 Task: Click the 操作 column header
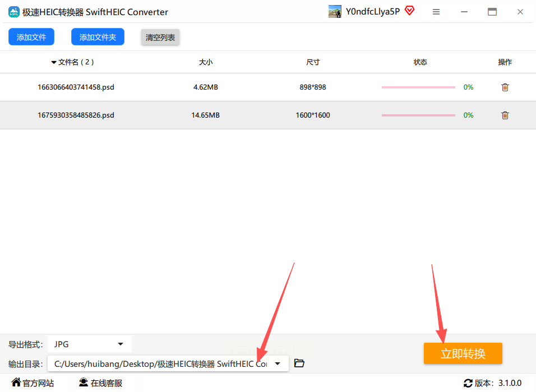(505, 62)
